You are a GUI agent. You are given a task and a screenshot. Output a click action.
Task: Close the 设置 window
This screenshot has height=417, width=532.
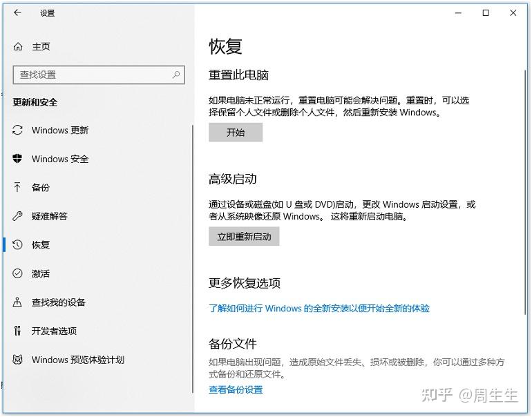tap(513, 13)
